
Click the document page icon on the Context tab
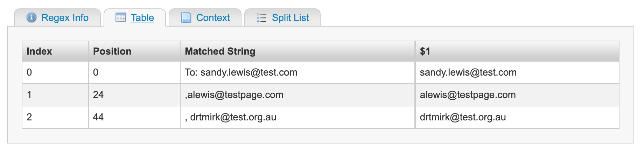pyautogui.click(x=186, y=17)
